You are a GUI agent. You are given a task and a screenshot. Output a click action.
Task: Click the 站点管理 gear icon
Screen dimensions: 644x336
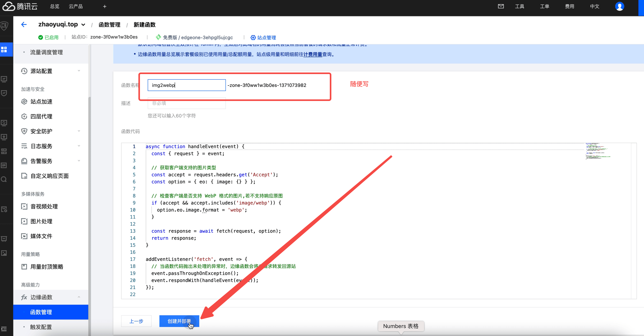coord(253,37)
